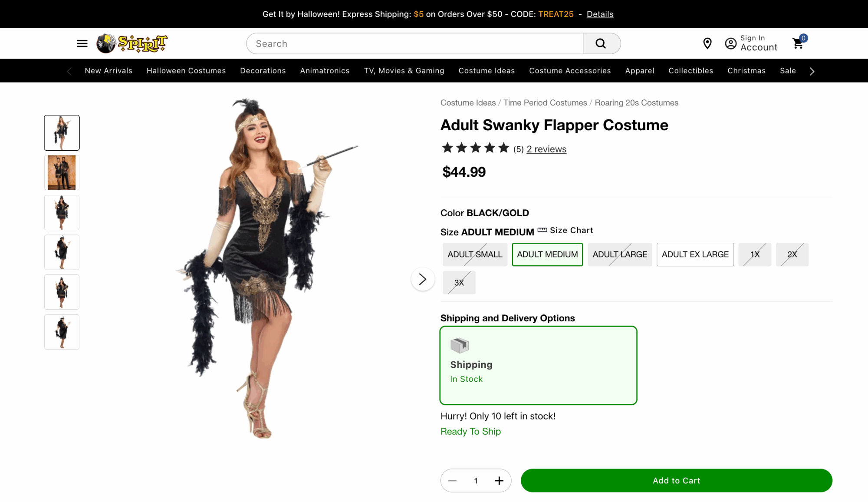Click the Sign In account icon
Screen dimensions: 868x502
731,43
